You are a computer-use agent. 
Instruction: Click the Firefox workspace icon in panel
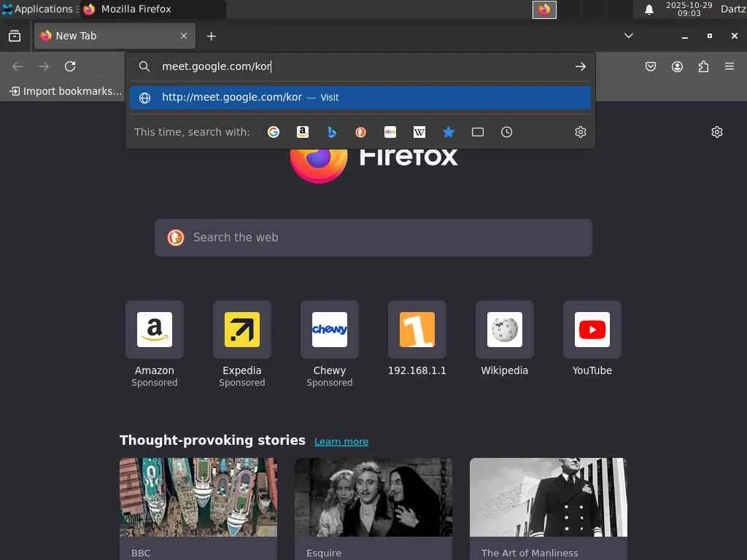544,9
